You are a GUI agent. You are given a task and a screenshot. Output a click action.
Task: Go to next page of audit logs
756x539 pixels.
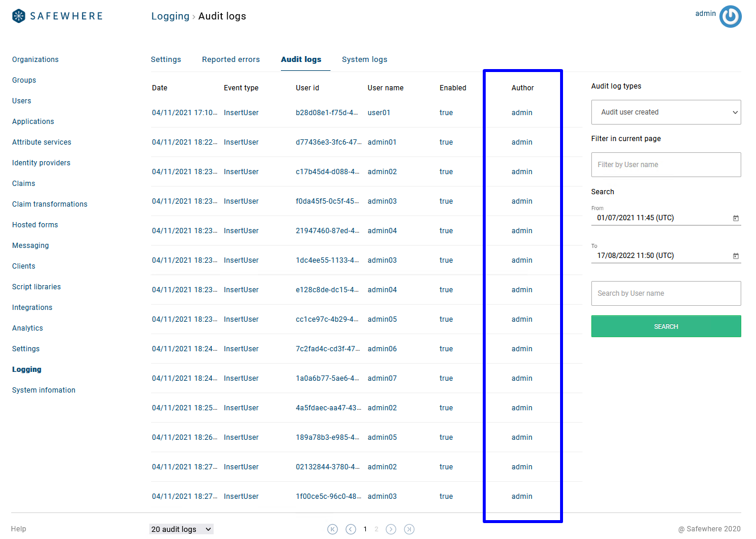(391, 530)
